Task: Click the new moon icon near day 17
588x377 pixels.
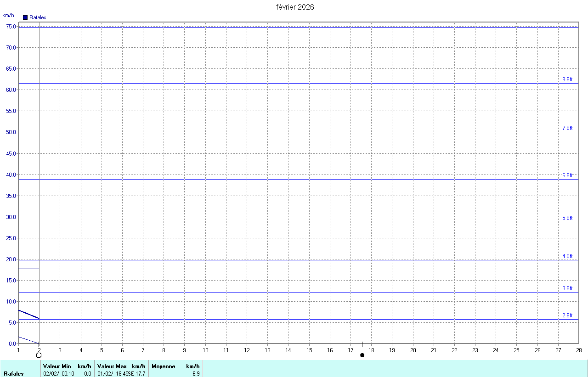Action: pyautogui.click(x=362, y=355)
